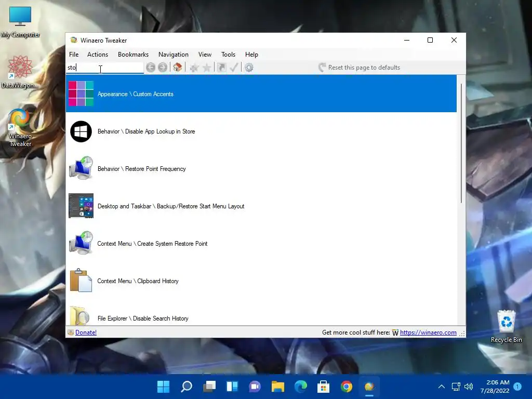Open the clock and date in taskbar
Viewport: 532px width, 399px height.
pos(495,387)
